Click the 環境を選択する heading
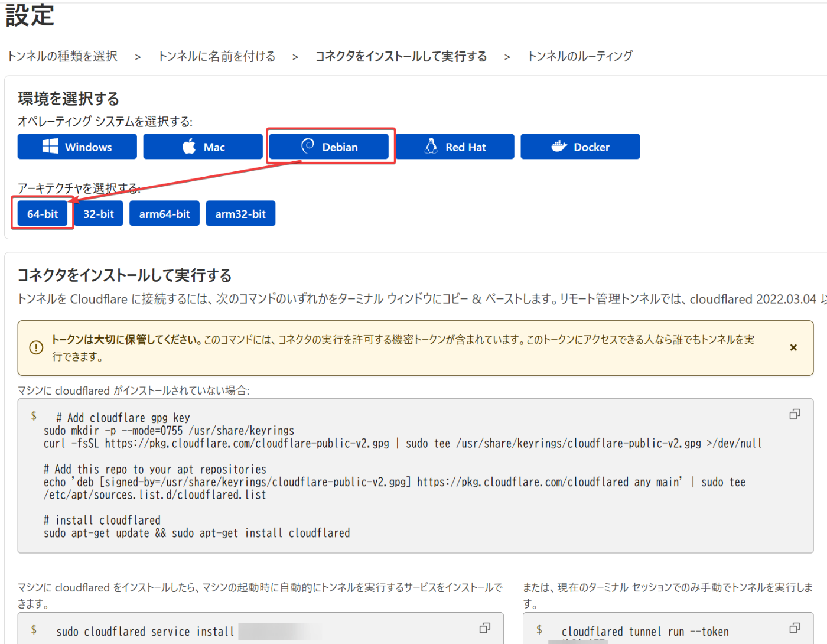 69,99
